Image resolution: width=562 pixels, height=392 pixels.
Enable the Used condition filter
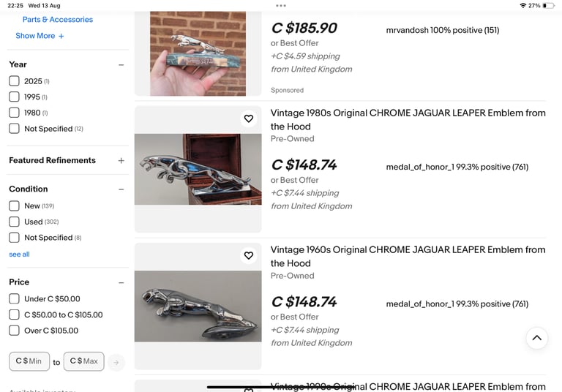click(x=15, y=222)
